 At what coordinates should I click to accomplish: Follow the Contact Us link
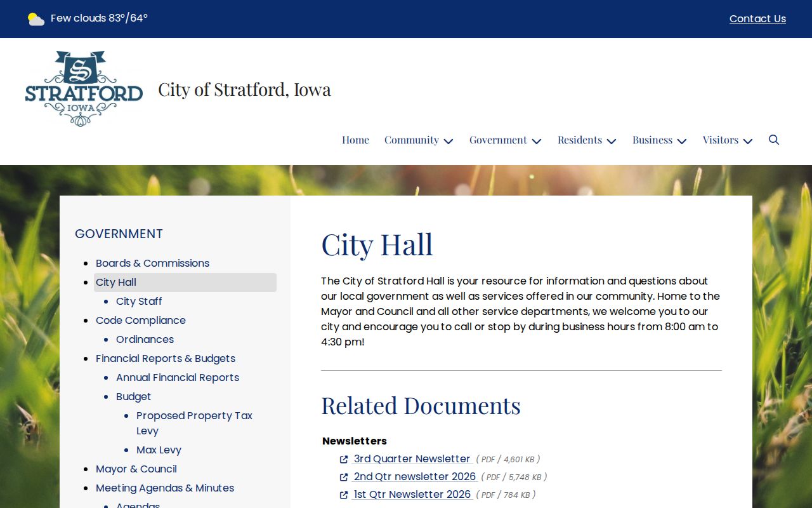tap(757, 19)
